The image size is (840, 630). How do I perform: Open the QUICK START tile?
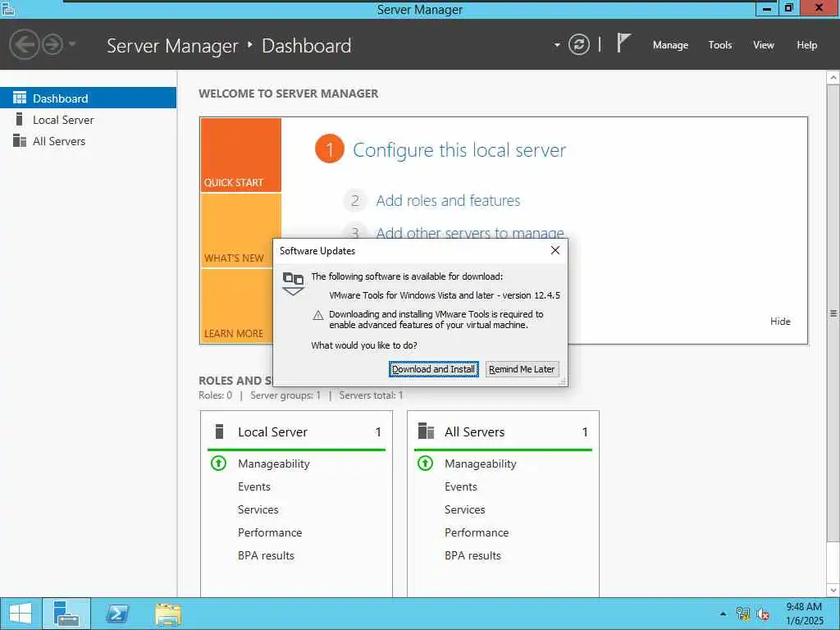[x=240, y=155]
